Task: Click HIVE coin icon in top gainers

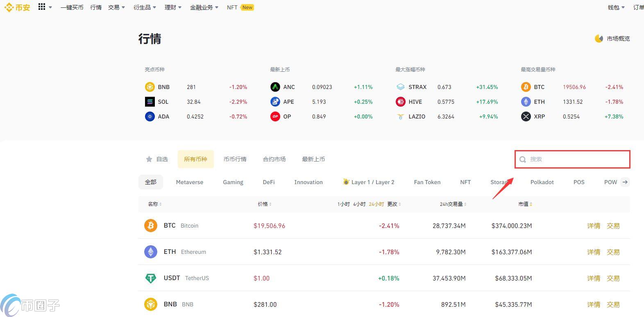Action: [x=401, y=102]
